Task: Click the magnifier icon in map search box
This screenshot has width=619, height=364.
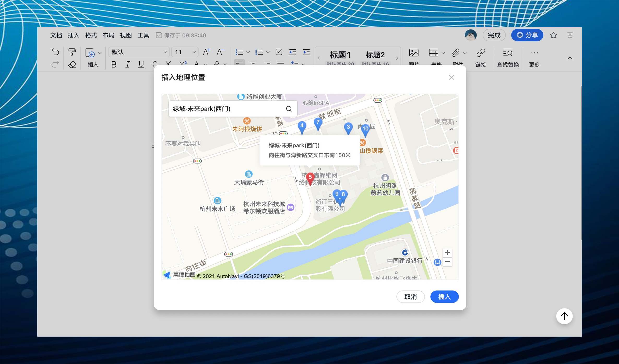Action: click(289, 108)
